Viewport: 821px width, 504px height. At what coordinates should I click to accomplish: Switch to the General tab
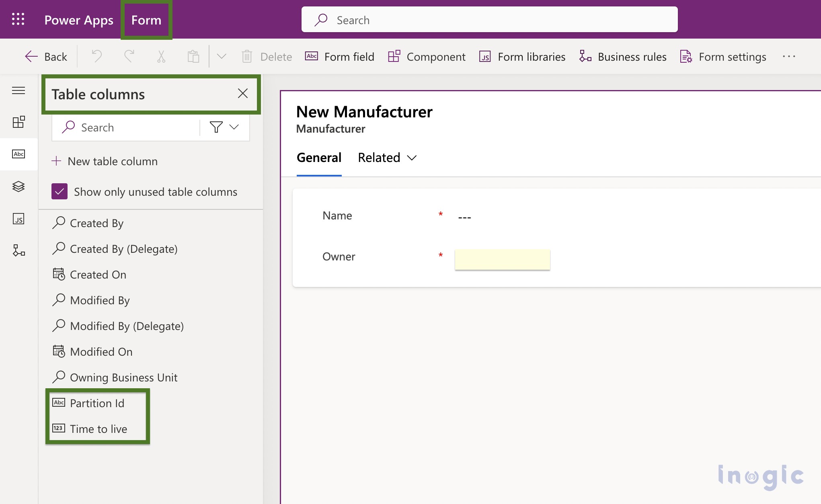318,156
